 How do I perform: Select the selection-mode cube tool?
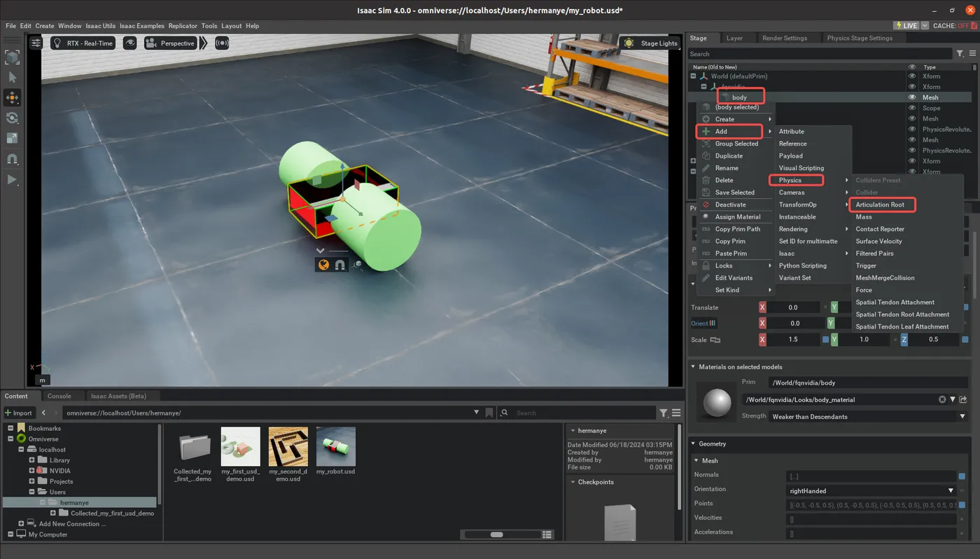click(12, 57)
